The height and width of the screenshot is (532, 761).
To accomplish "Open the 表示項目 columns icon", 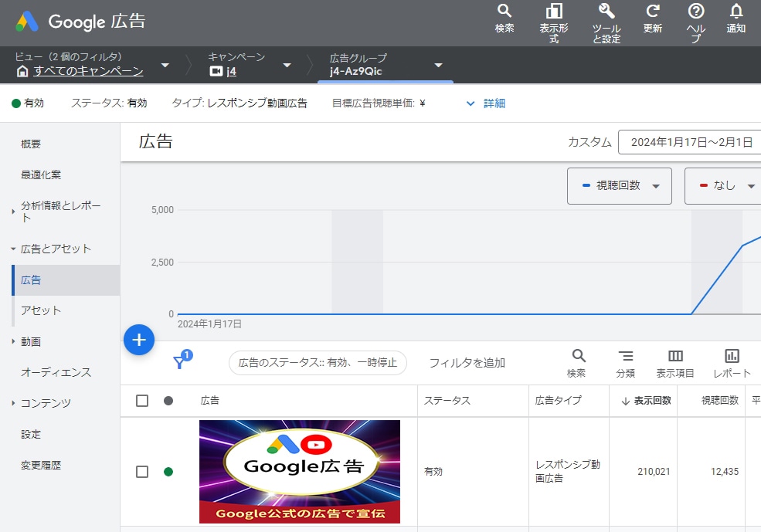I will pos(675,356).
